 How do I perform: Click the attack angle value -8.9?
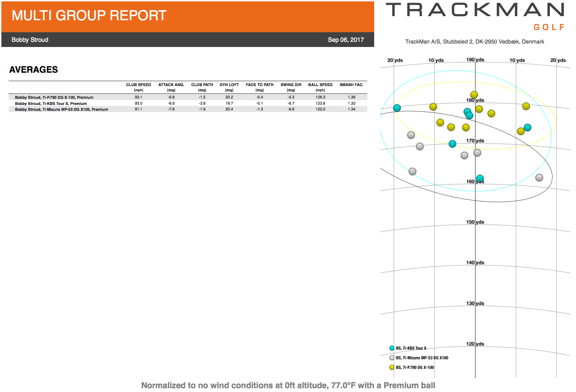tap(171, 103)
